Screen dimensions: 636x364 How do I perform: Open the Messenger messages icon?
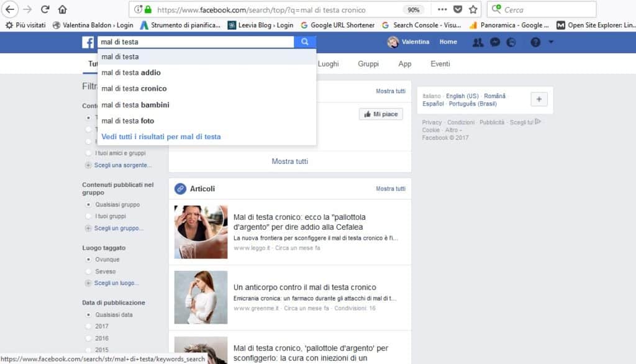(495, 42)
